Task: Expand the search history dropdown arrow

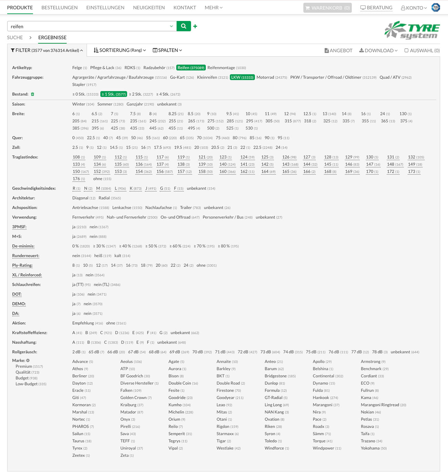Action: 171,26
